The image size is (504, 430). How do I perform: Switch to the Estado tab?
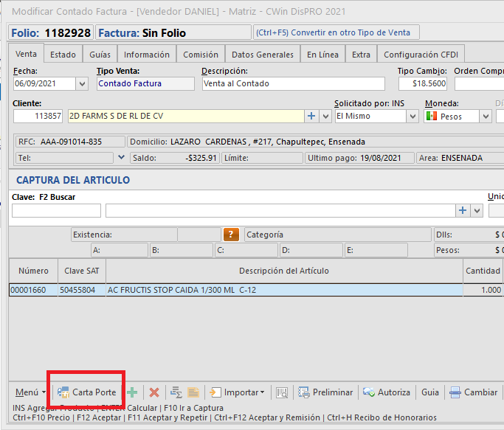point(63,55)
